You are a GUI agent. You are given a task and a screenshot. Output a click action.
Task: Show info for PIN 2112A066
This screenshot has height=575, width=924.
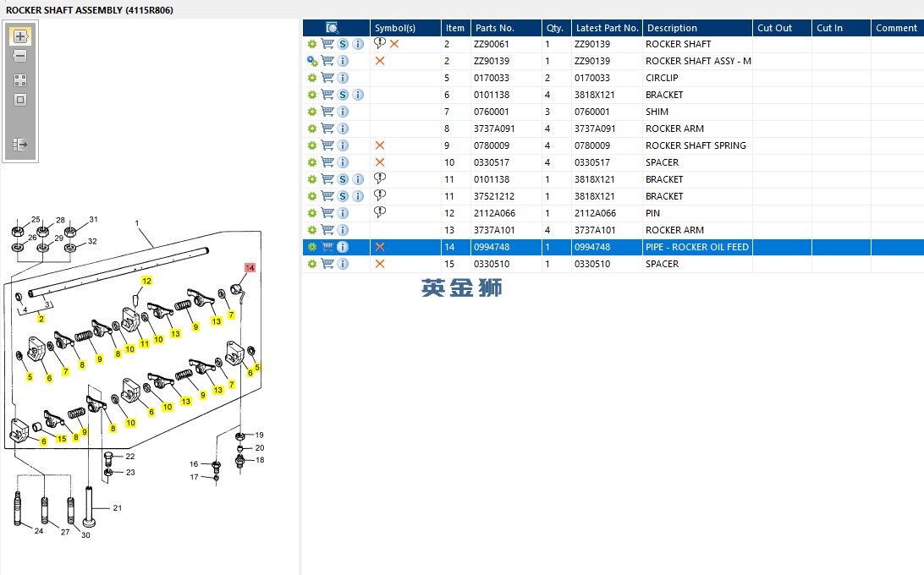tap(343, 213)
